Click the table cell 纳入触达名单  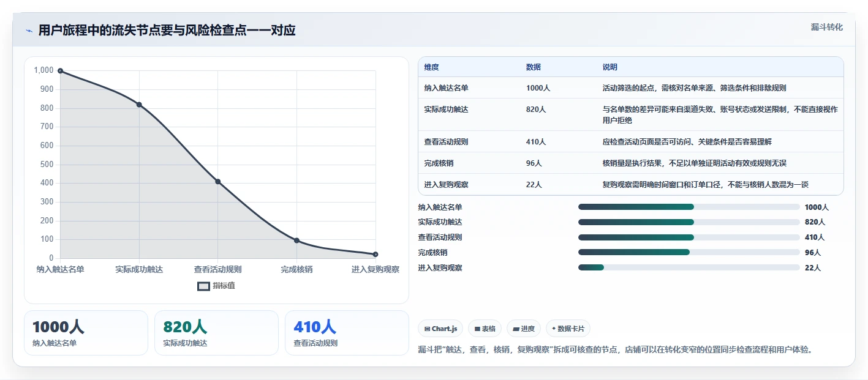pyautogui.click(x=447, y=88)
